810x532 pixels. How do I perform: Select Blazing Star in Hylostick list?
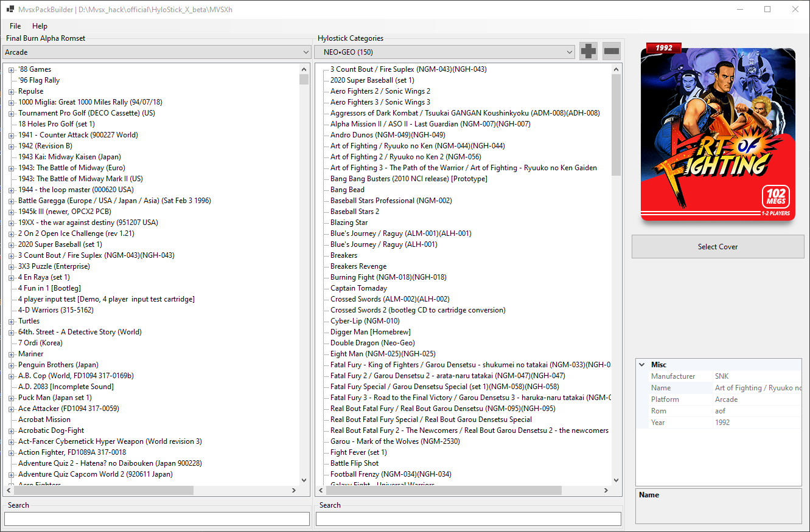[x=349, y=223]
